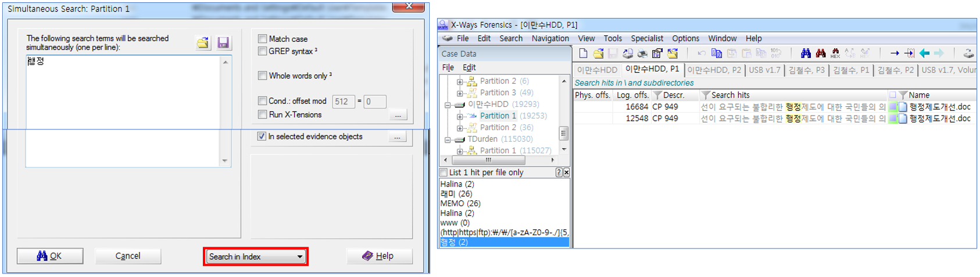Click the offset mod 512 input field

(x=343, y=102)
